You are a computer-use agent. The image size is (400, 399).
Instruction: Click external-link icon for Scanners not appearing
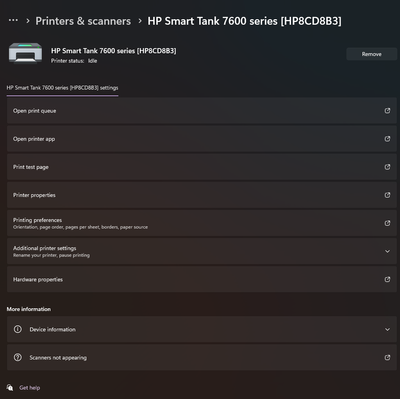click(387, 358)
